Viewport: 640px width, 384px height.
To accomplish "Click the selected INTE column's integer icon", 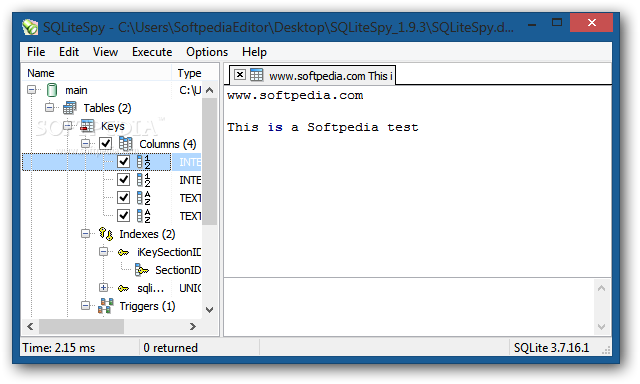I will tap(143, 162).
